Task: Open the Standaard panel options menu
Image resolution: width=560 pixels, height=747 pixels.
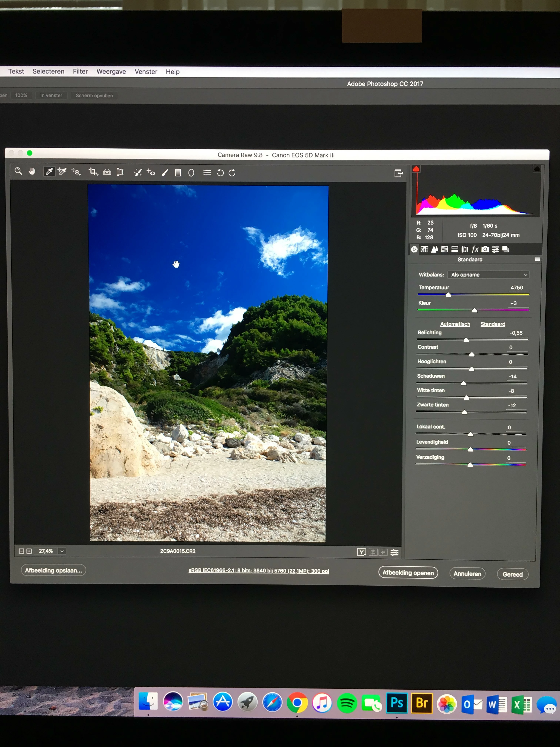Action: (x=537, y=259)
